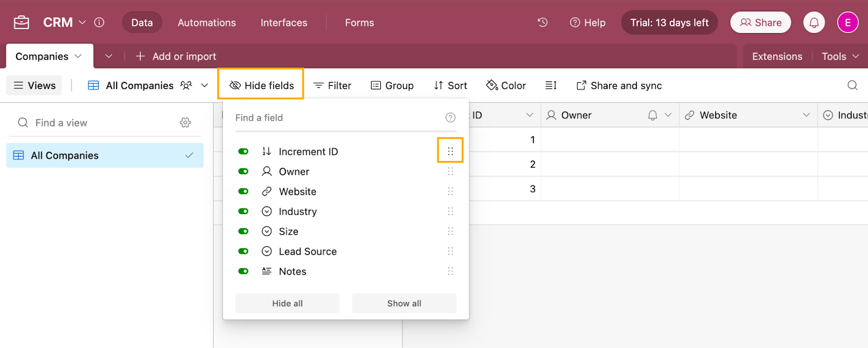Toggle visibility of Website field
Image resolution: width=868 pixels, height=348 pixels.
(x=243, y=191)
